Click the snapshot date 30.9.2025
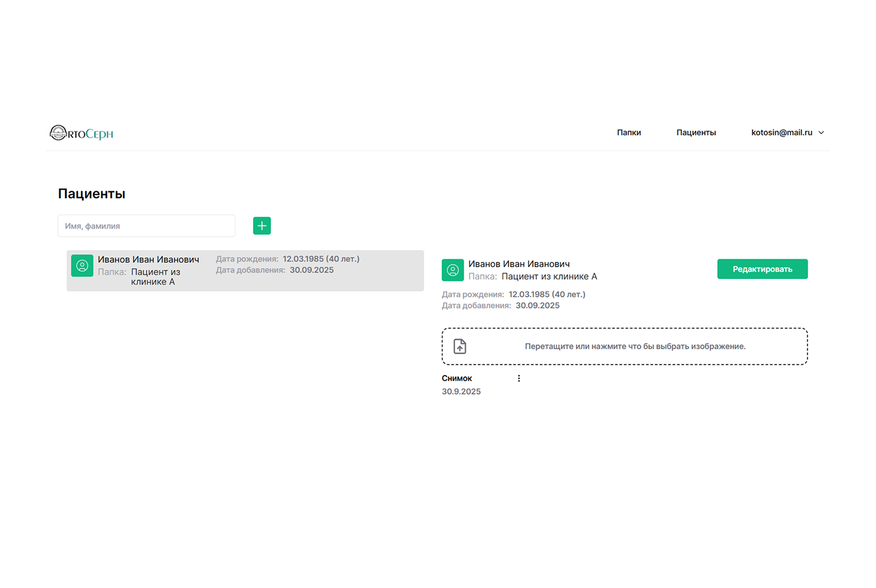Image resolution: width=876 pixels, height=588 pixels. (461, 391)
